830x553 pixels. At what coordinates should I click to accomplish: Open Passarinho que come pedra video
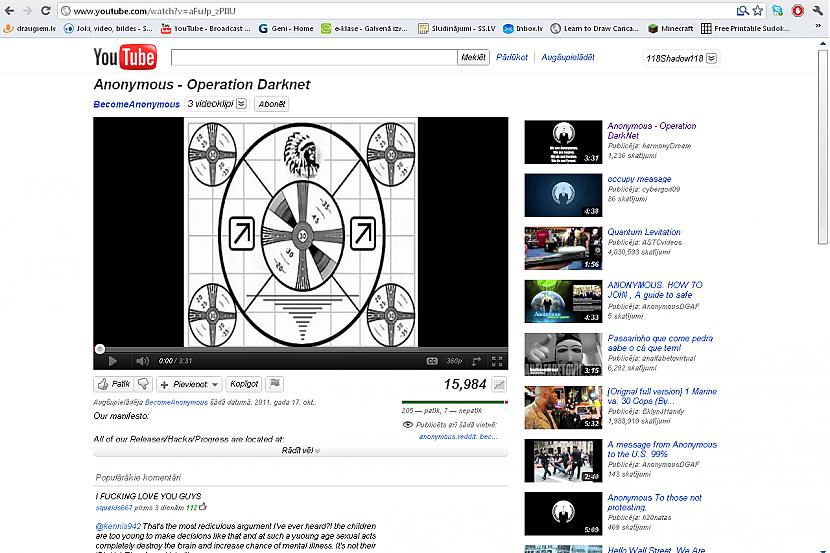[660, 343]
